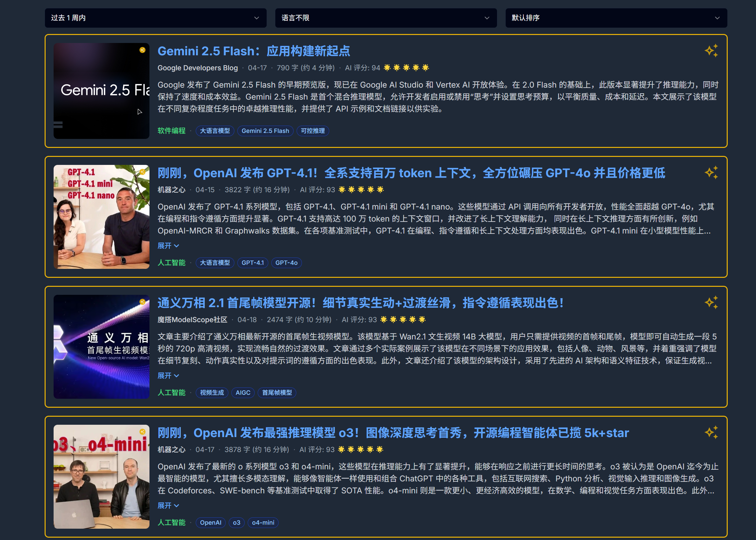Click AI 评分: 93 rating on o3 card

342,450
